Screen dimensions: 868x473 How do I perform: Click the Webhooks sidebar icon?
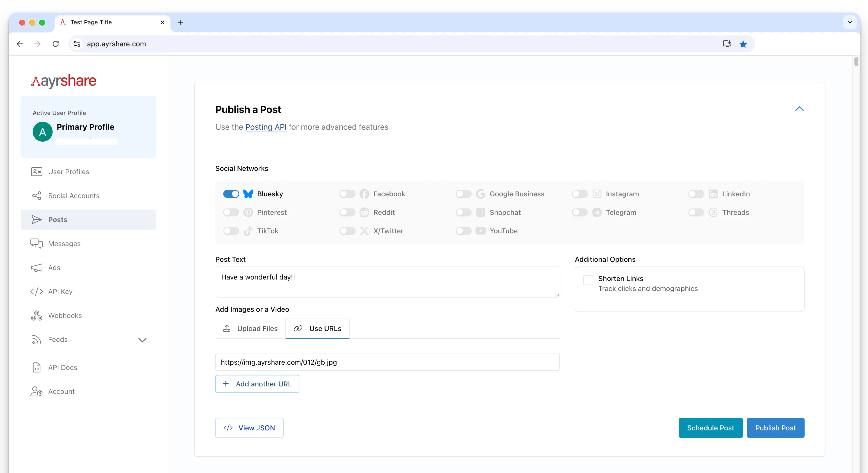[36, 316]
